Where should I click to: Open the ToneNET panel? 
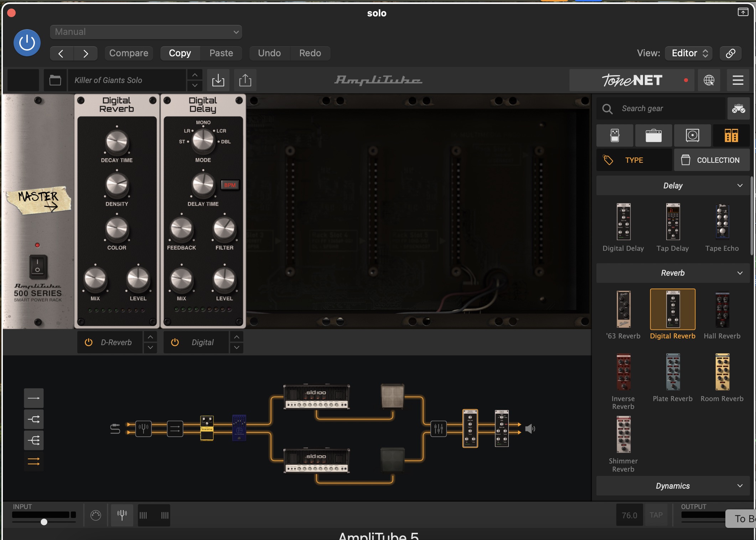click(632, 80)
